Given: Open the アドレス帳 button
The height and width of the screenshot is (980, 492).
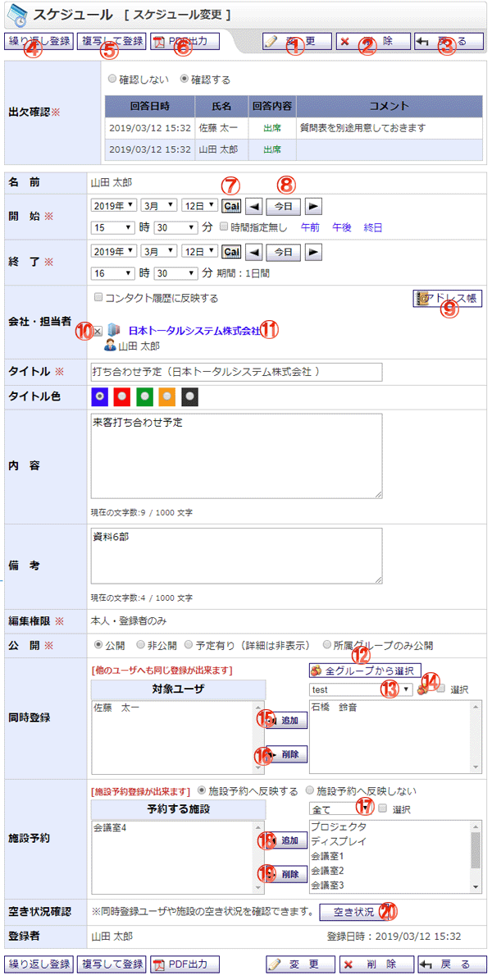Looking at the screenshot, I should pyautogui.click(x=448, y=299).
